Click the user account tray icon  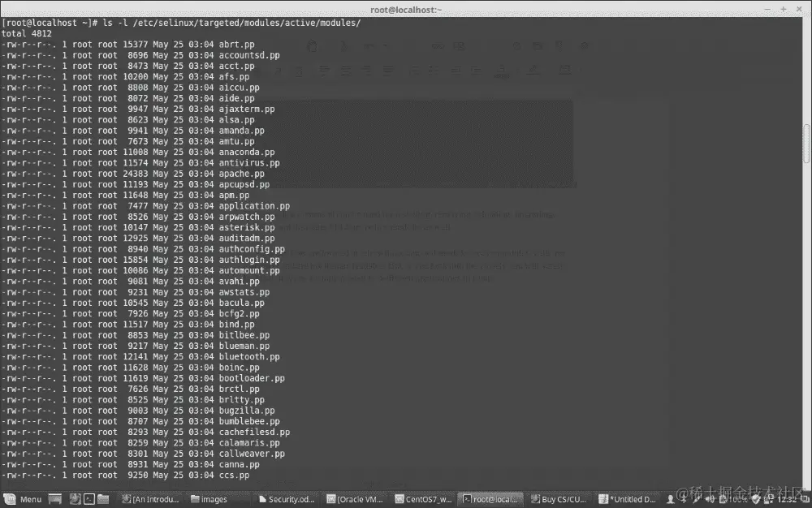(671, 499)
